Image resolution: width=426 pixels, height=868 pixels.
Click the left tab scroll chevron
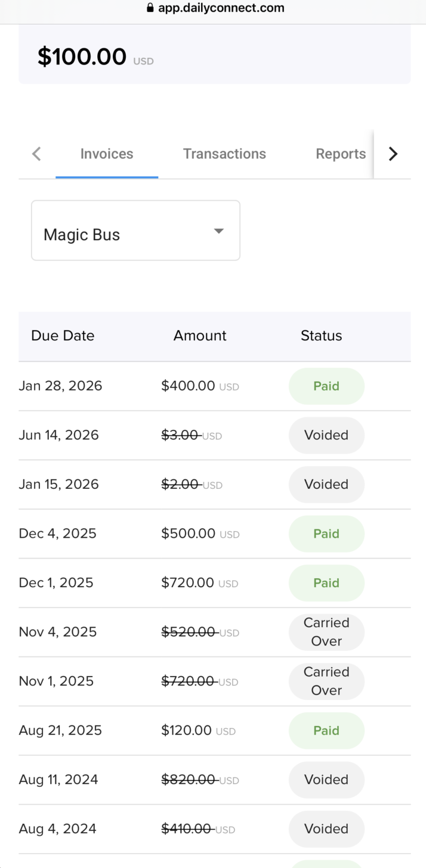(x=36, y=154)
